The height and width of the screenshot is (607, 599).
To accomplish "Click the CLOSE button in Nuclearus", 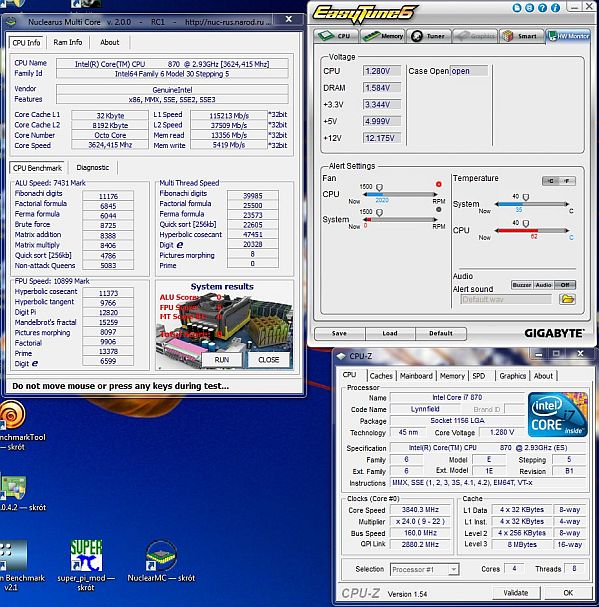I will [x=268, y=360].
